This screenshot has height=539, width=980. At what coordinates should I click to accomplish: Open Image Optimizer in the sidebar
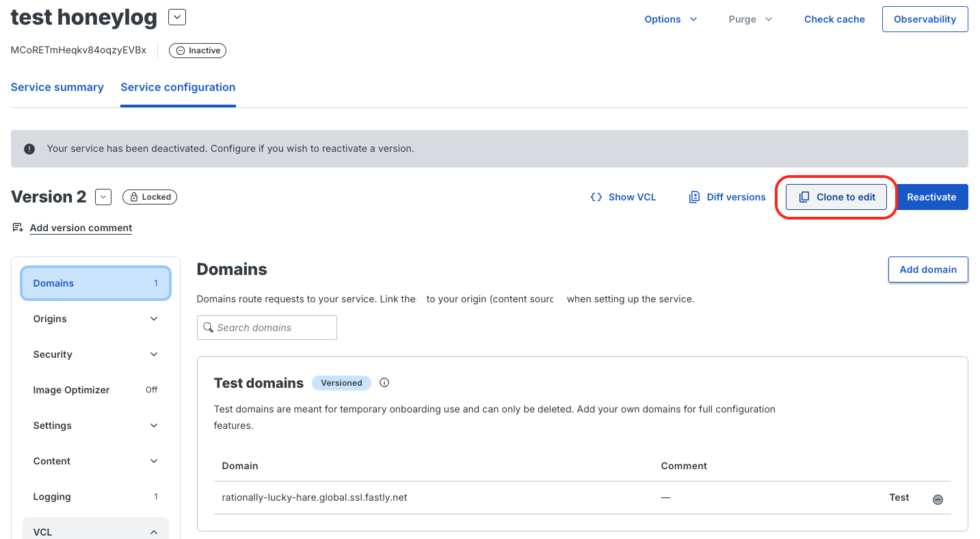coord(96,390)
